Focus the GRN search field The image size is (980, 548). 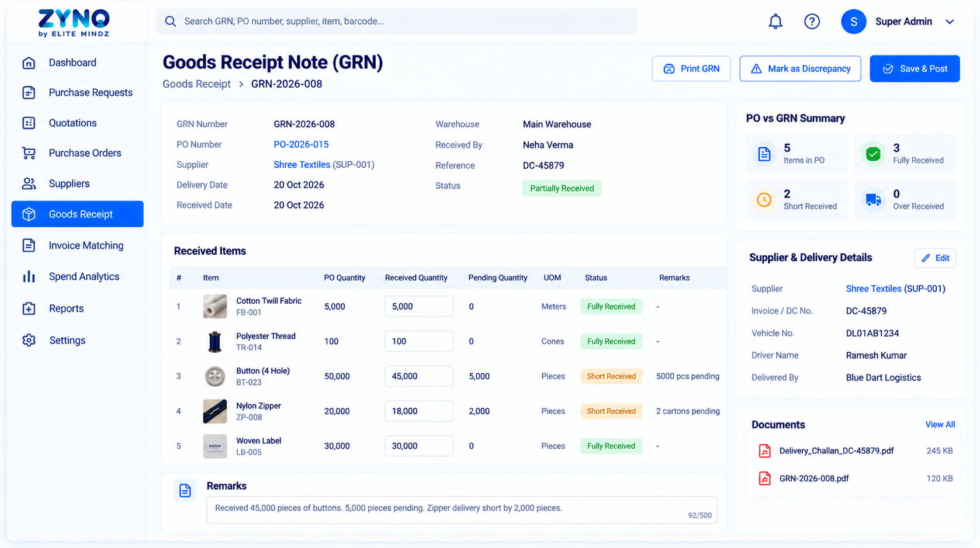click(396, 21)
